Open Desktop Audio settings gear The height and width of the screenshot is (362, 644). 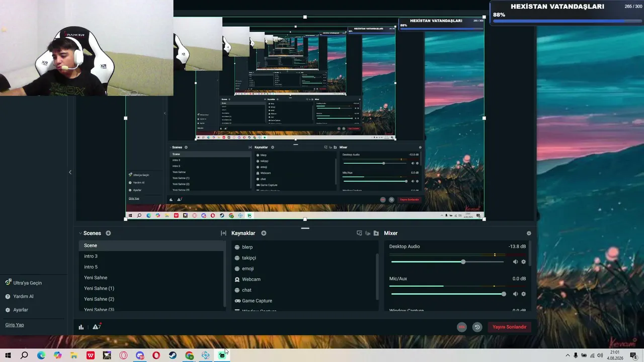523,262
